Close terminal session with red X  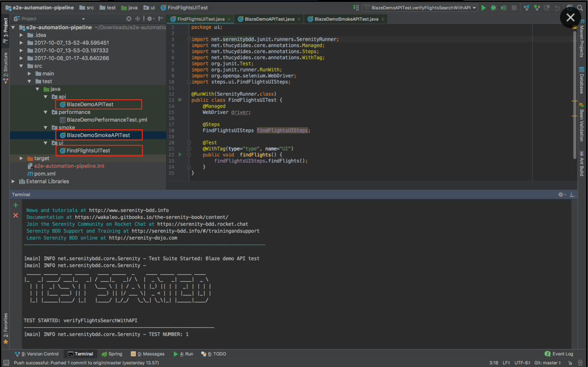point(16,215)
